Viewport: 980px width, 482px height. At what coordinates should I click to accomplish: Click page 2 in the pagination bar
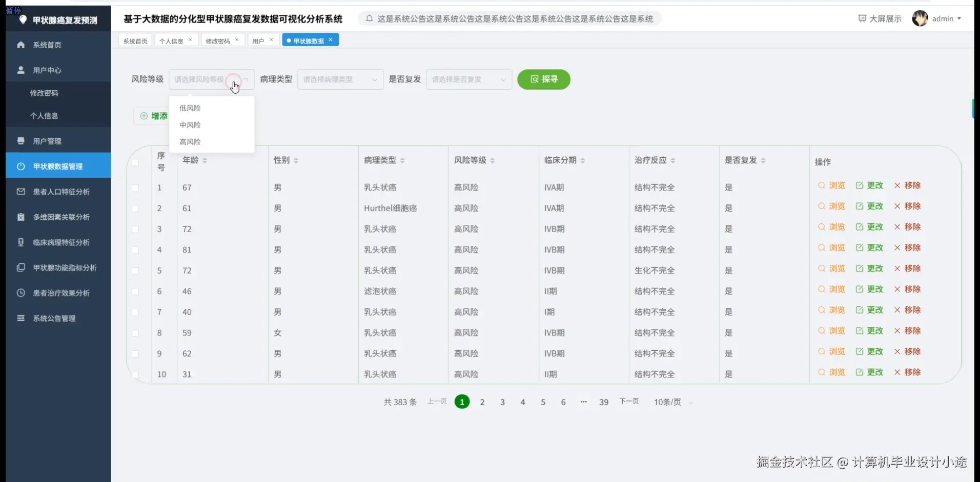(x=482, y=402)
